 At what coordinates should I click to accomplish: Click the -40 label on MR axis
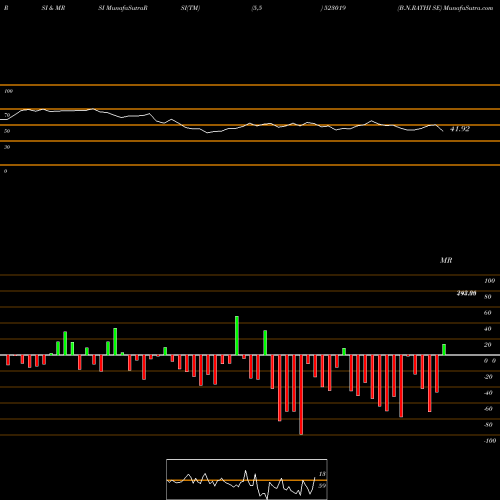tap(488, 393)
